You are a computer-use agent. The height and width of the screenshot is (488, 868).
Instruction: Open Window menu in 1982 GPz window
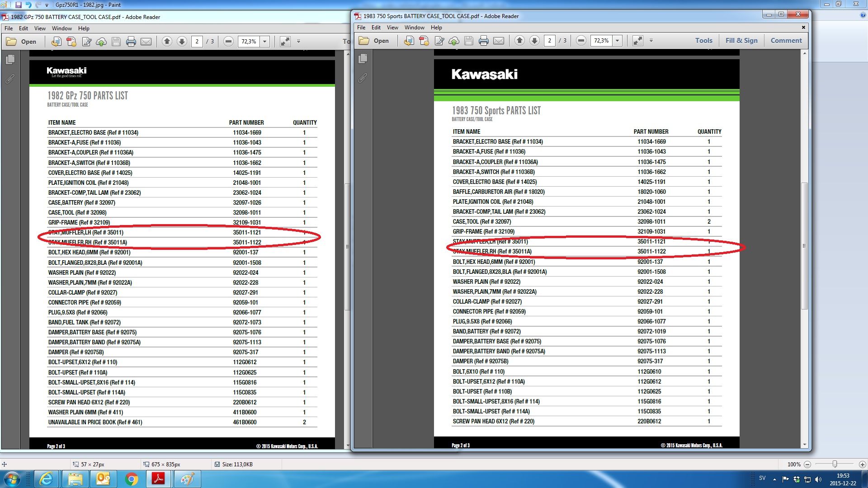pyautogui.click(x=62, y=28)
